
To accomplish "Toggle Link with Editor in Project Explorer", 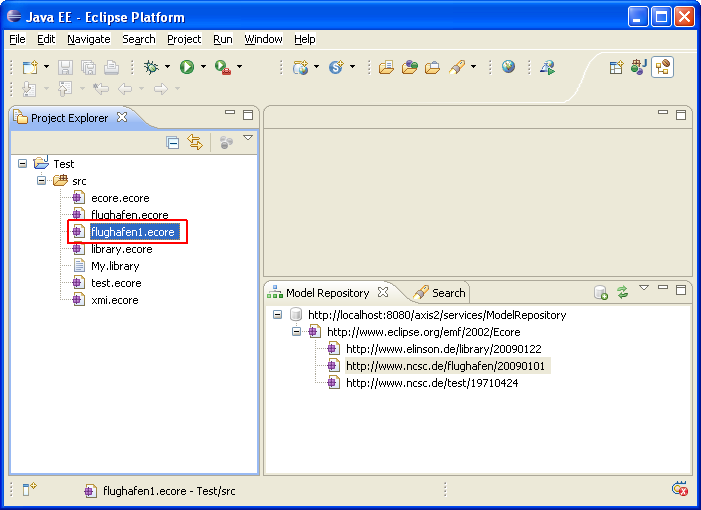I will coord(195,142).
